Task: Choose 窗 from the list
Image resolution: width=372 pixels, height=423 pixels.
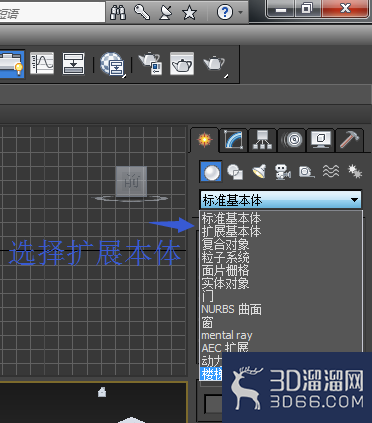Action: (281, 322)
